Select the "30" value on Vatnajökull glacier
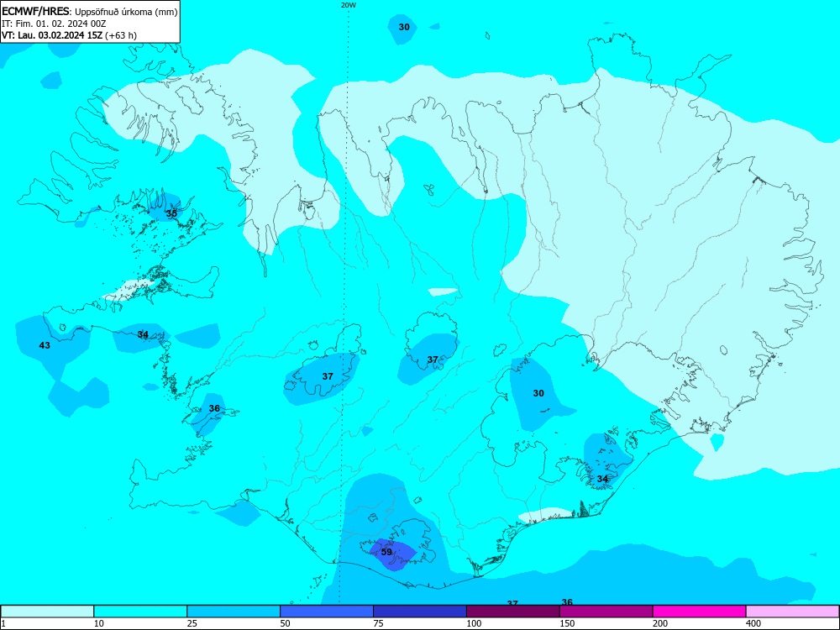This screenshot has height=630, width=840. (538, 393)
